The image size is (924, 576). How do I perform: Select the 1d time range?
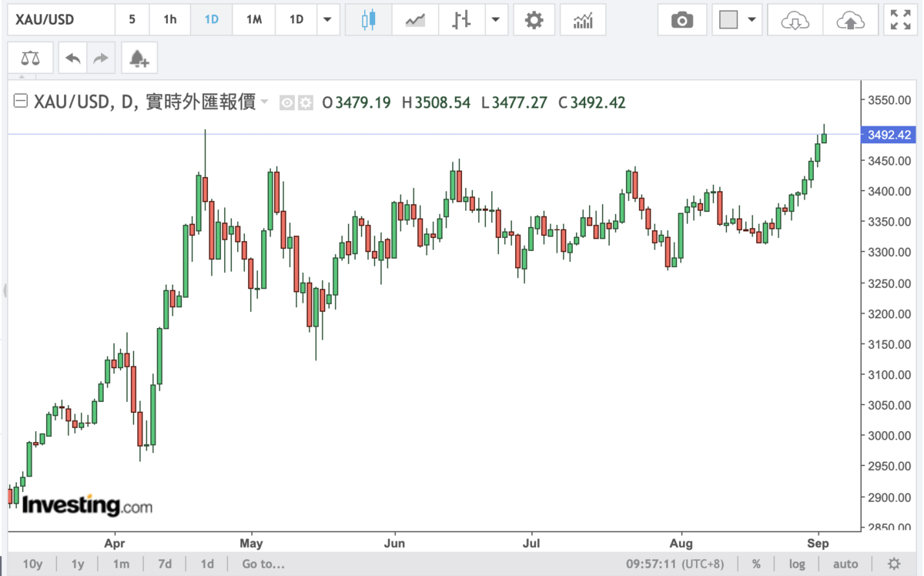[x=208, y=564]
